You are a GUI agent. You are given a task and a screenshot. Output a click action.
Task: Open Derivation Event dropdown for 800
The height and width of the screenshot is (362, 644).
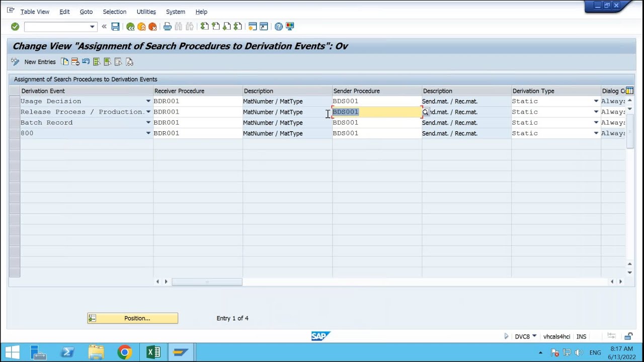pos(148,133)
